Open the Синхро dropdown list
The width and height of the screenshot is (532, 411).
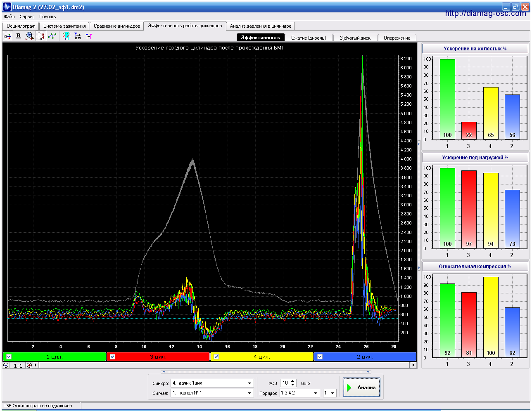click(249, 383)
